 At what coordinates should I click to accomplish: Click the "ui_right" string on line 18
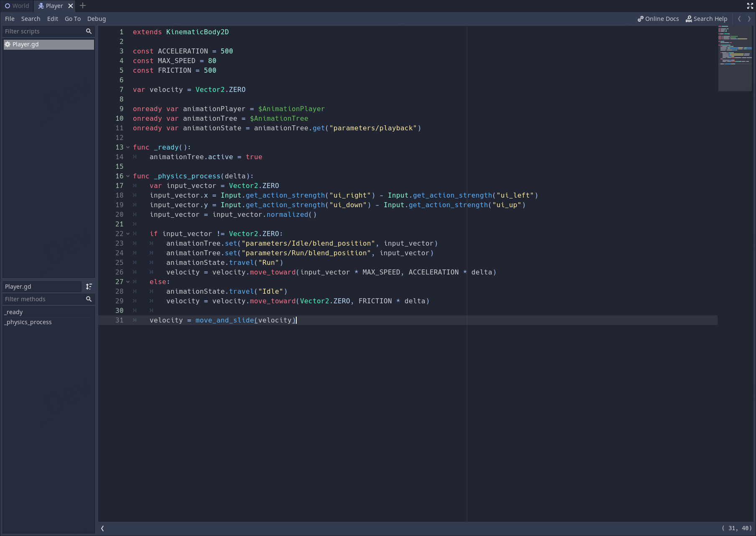click(x=350, y=195)
